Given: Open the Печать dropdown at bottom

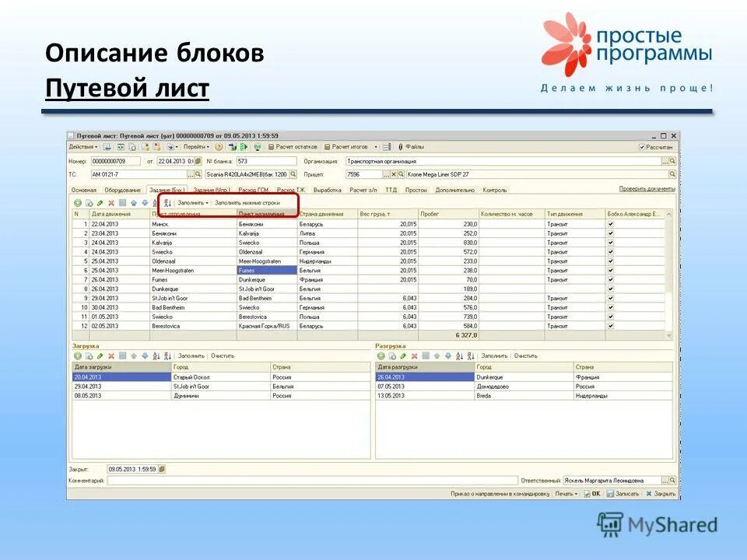Looking at the screenshot, I should [x=565, y=495].
